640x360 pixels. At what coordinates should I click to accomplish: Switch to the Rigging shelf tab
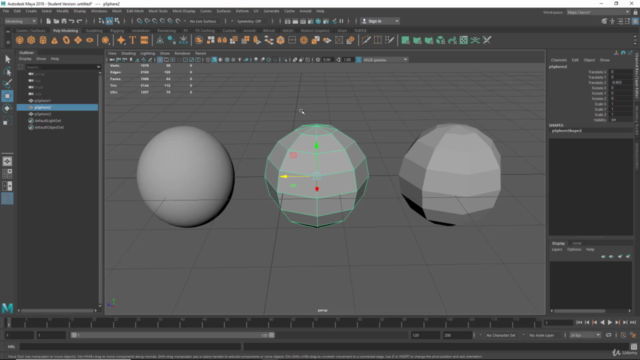(117, 31)
